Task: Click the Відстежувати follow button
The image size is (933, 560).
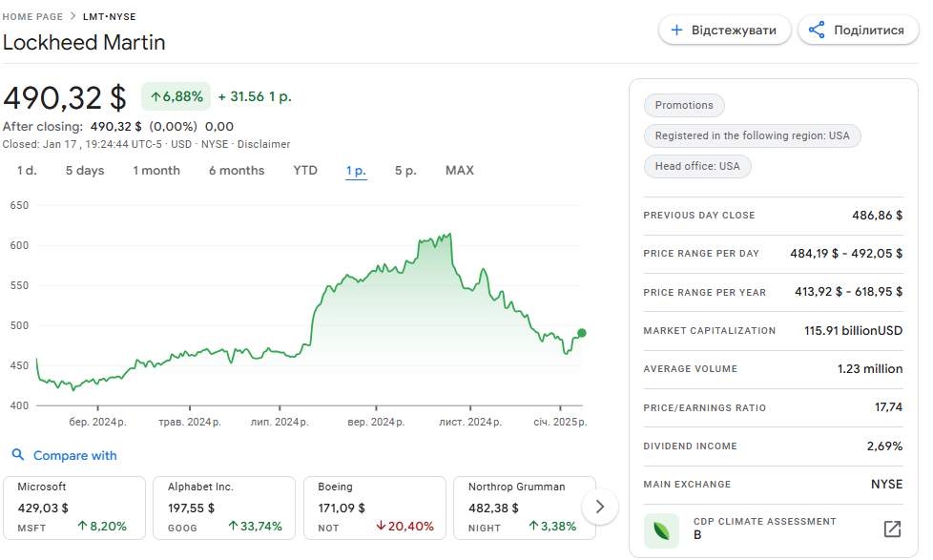Action: [x=725, y=31]
